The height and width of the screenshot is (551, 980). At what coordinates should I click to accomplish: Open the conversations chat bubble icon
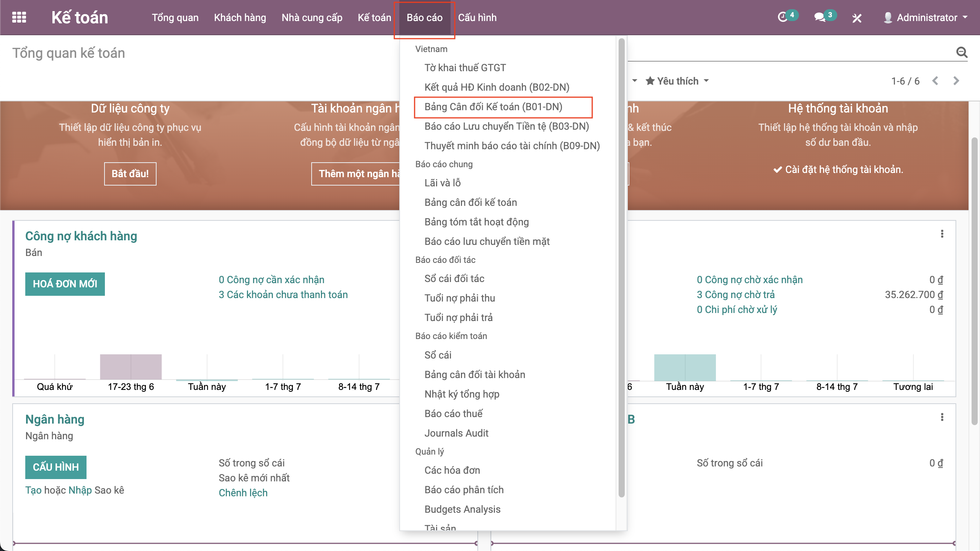(820, 17)
